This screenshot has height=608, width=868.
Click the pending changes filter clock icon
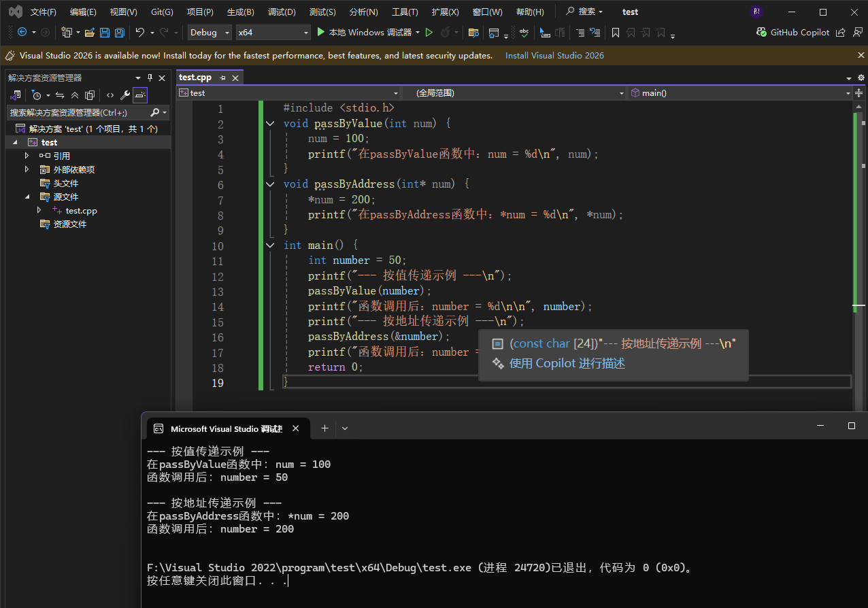[37, 95]
